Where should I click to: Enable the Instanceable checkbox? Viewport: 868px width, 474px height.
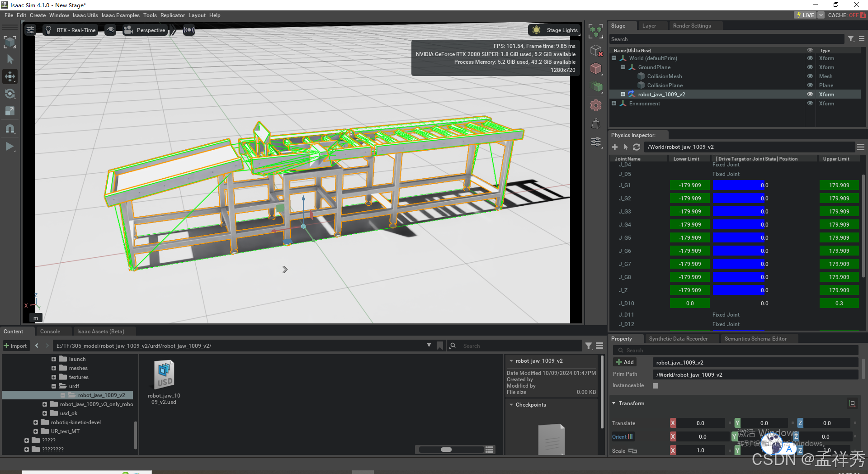(x=656, y=386)
